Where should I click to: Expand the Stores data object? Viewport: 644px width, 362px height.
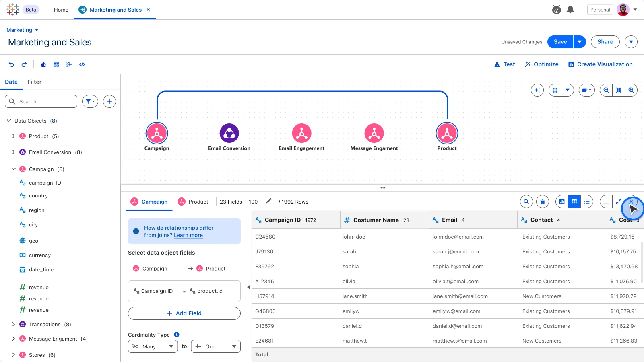(x=14, y=355)
